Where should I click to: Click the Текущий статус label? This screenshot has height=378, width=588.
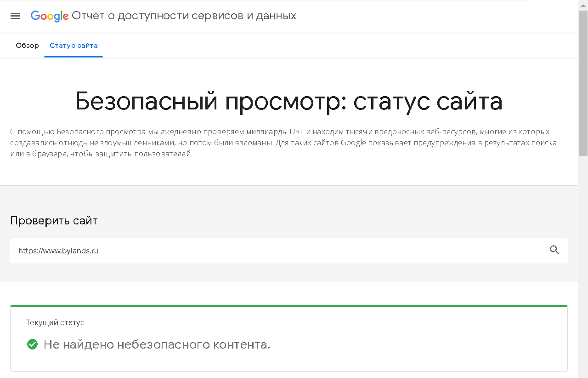click(55, 323)
